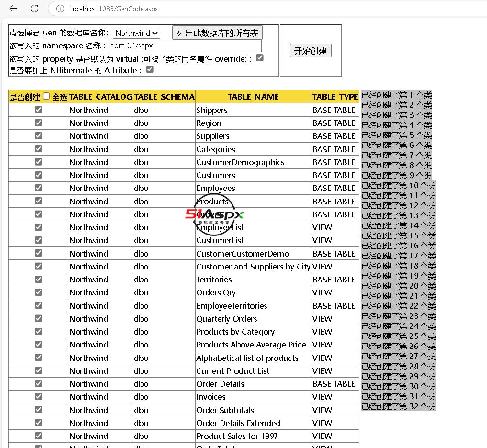Viewport: 487px width, 448px height.
Task: Click the 已经创建了第 10 个类 log line
Action: tap(399, 186)
